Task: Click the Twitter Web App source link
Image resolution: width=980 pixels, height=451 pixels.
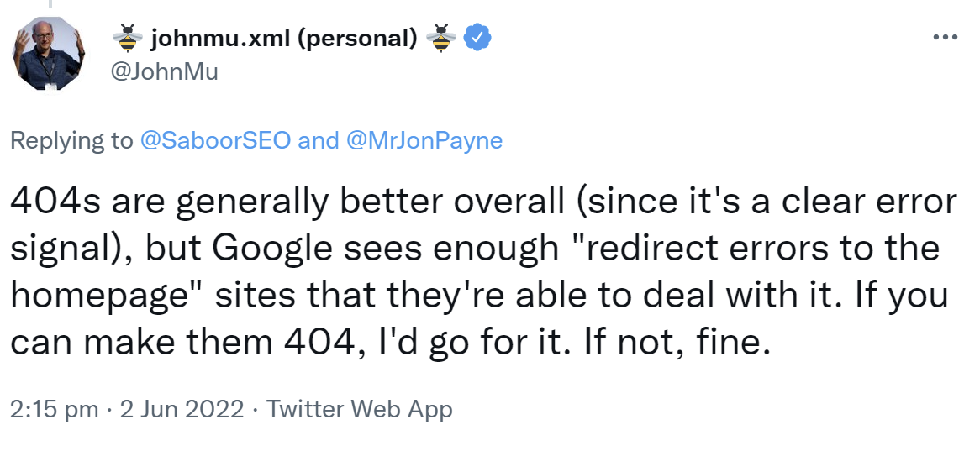Action: pyautogui.click(x=359, y=409)
